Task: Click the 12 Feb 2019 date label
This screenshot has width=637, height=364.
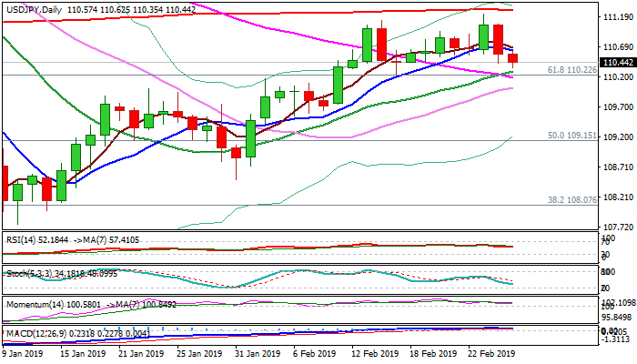Action: 377,355
